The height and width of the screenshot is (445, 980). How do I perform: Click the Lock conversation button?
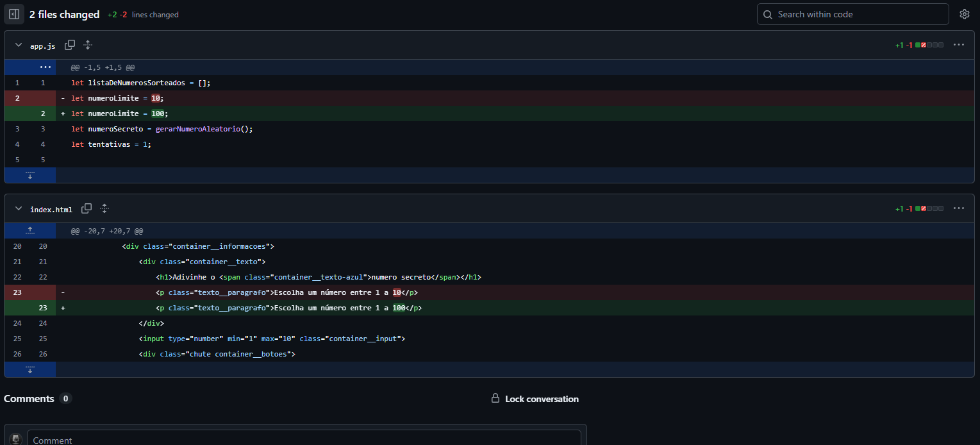pyautogui.click(x=542, y=399)
